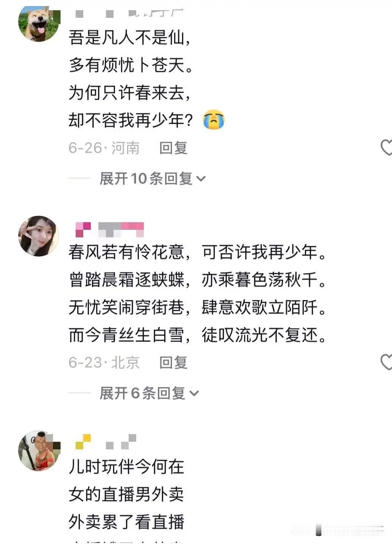This screenshot has height=544, width=392.
Task: Open the pink pixelated username
Action: (110, 229)
